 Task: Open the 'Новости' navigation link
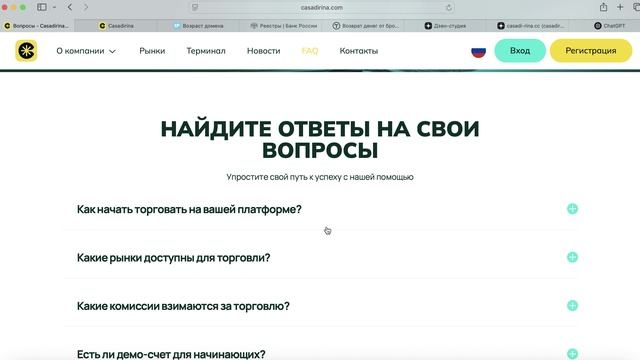(x=264, y=51)
